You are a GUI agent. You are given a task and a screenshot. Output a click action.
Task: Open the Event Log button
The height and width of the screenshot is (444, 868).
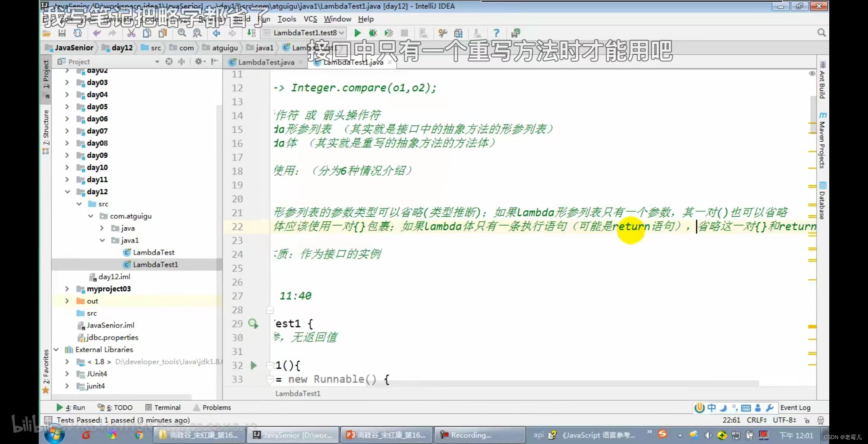pos(795,408)
